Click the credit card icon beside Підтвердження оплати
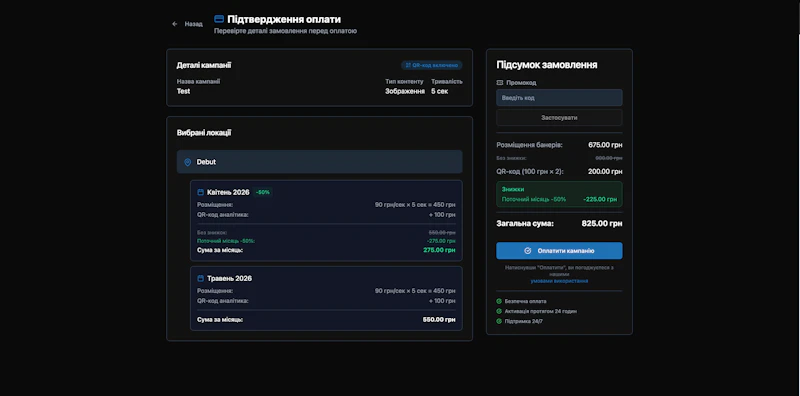This screenshot has height=396, width=800. point(219,19)
